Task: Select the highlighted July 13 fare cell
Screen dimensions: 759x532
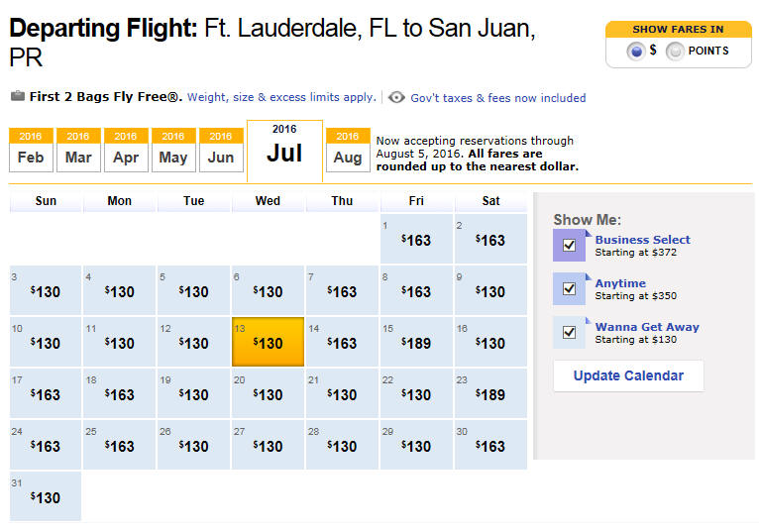Action: click(x=269, y=342)
